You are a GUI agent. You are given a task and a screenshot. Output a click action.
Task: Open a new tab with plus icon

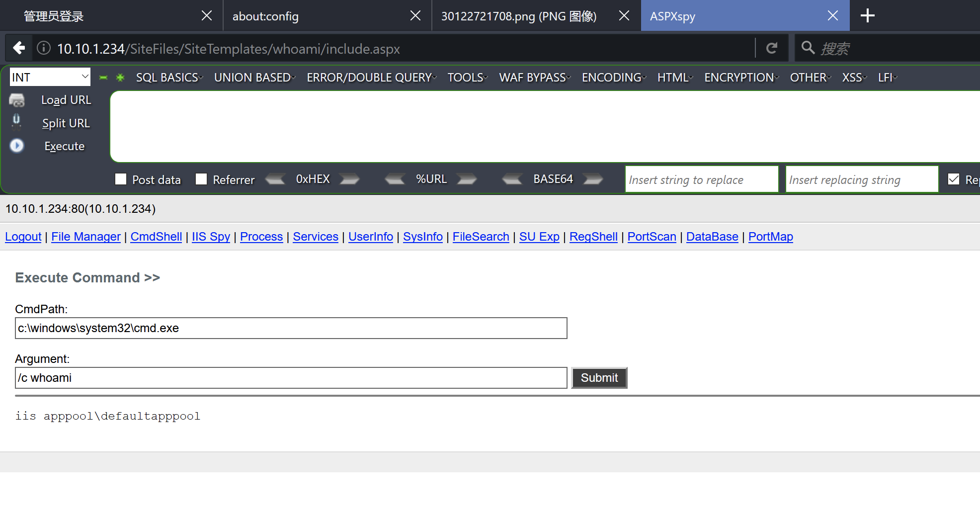[867, 16]
